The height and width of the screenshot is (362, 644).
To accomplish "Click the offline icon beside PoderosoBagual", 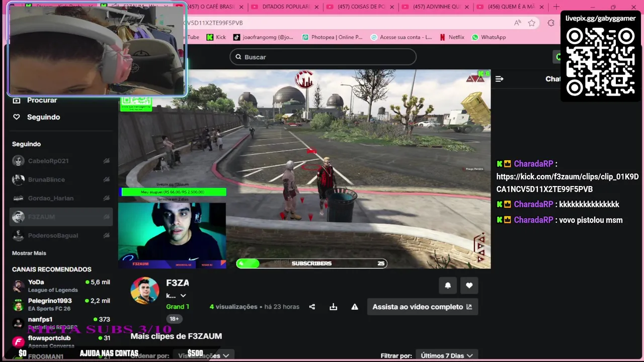I will [x=106, y=235].
